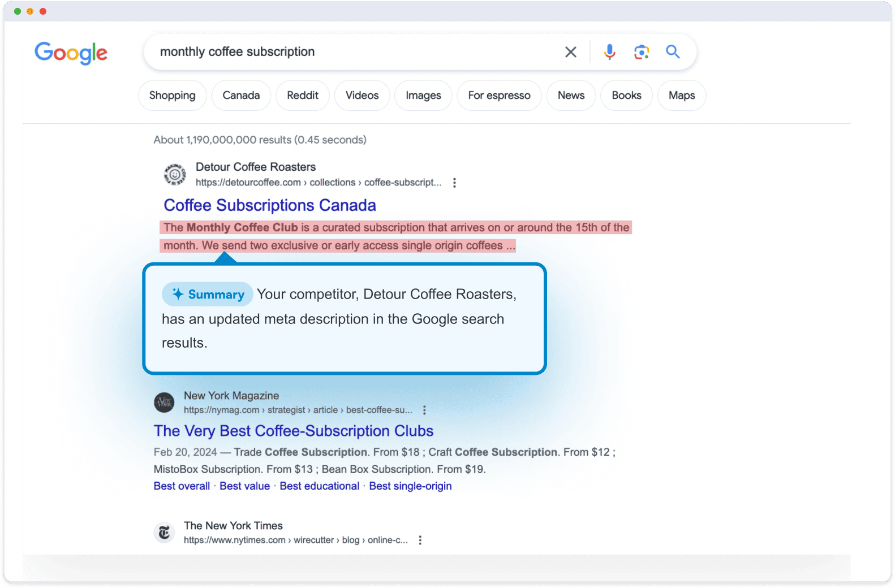Click the red close window button
Viewport: 895px width, 588px height.
[x=43, y=11]
